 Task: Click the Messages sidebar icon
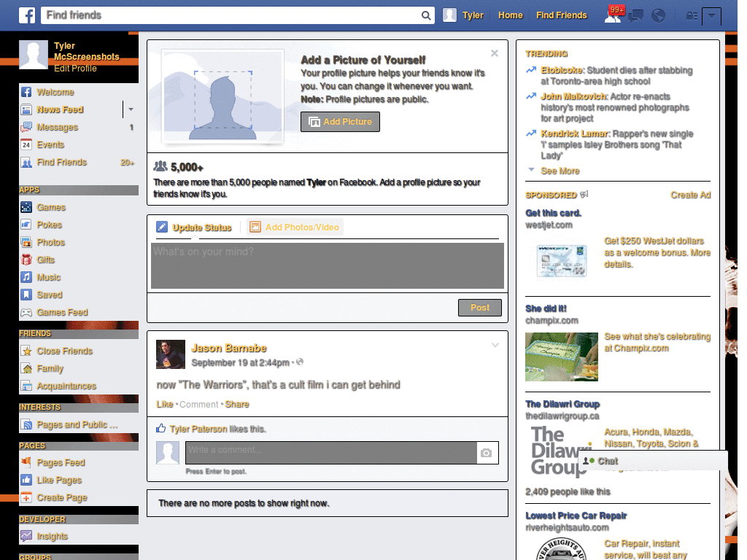tap(26, 128)
